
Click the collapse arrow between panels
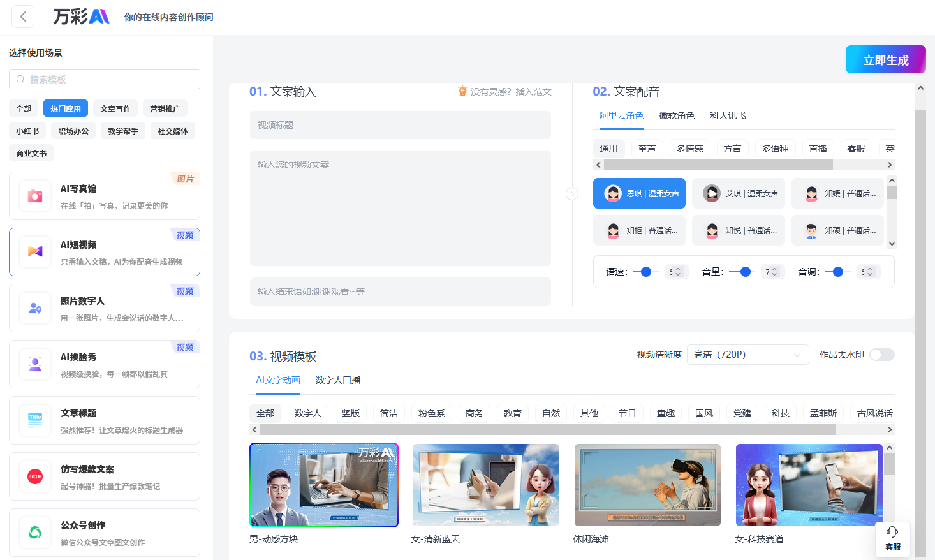(x=572, y=194)
